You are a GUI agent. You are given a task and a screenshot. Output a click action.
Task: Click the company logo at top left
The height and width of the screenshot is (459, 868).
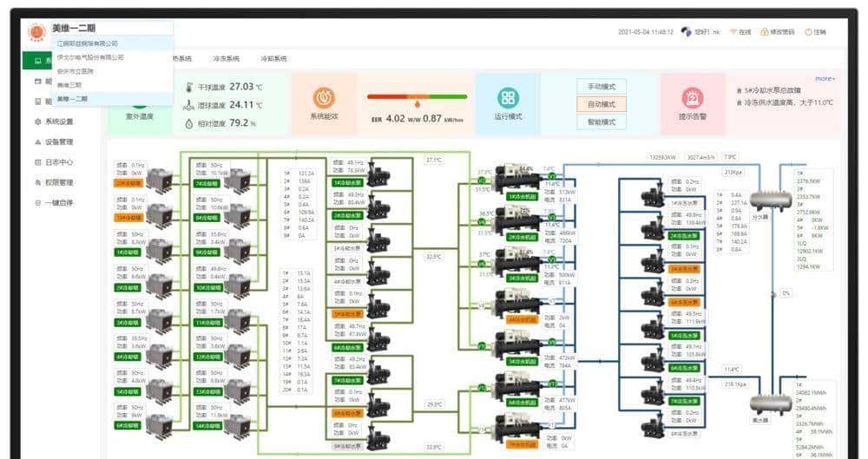tap(37, 32)
